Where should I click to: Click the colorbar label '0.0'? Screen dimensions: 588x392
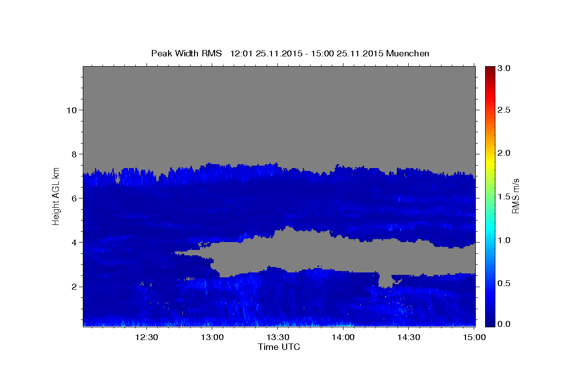tap(505, 324)
